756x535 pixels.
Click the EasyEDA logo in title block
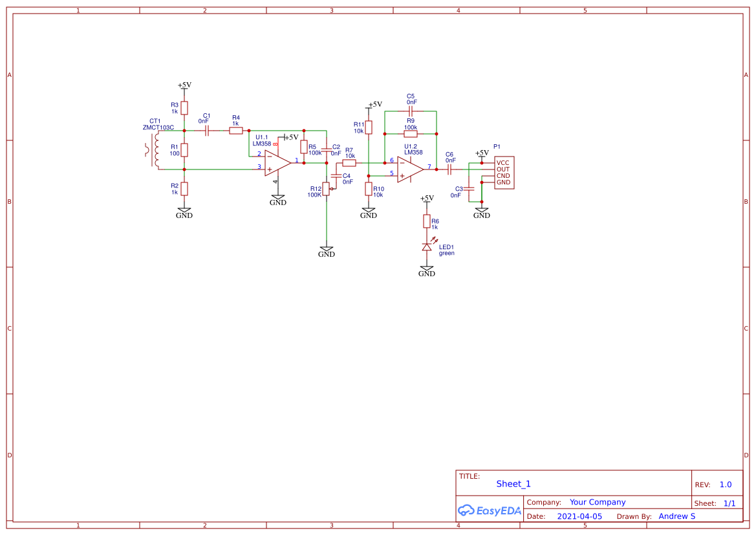(490, 510)
